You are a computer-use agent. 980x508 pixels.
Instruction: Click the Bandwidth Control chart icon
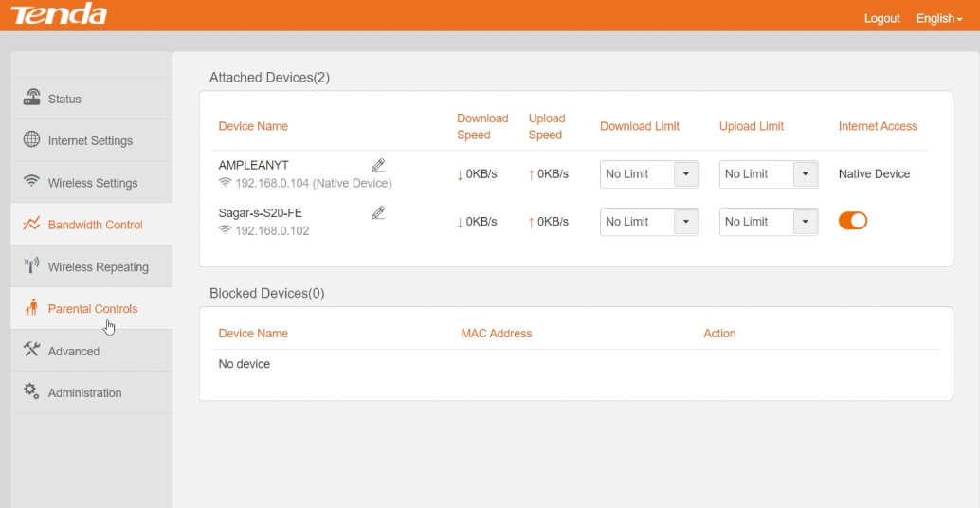[x=32, y=223]
